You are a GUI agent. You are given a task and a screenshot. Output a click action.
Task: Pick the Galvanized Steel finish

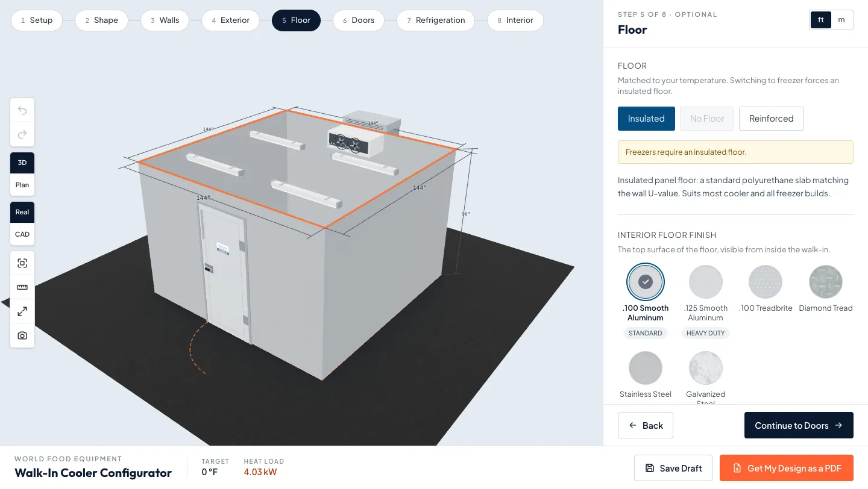coord(705,378)
